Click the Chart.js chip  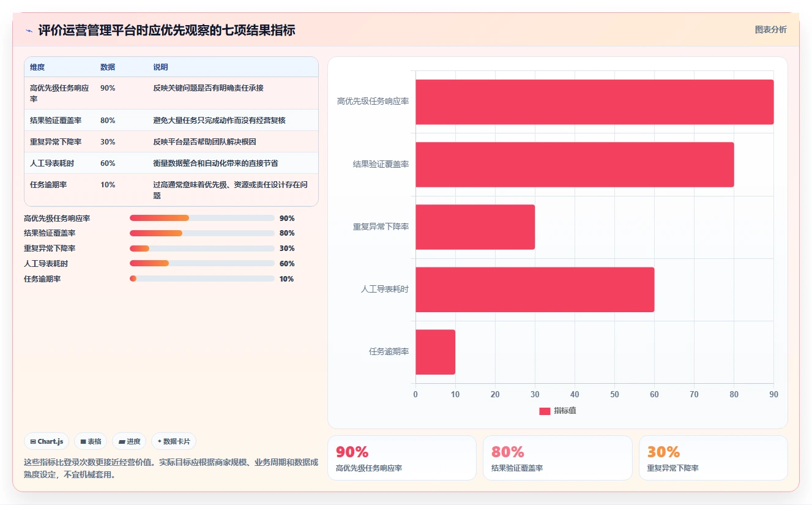tap(47, 441)
